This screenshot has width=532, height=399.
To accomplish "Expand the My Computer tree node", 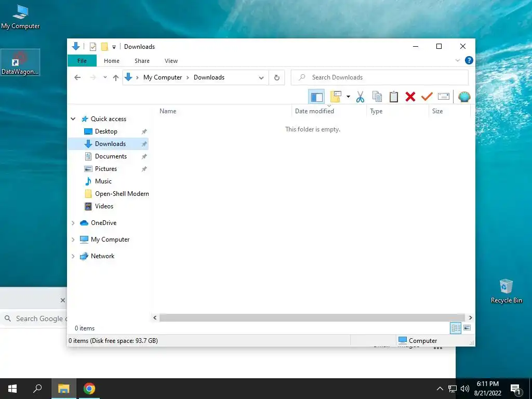I will point(73,240).
